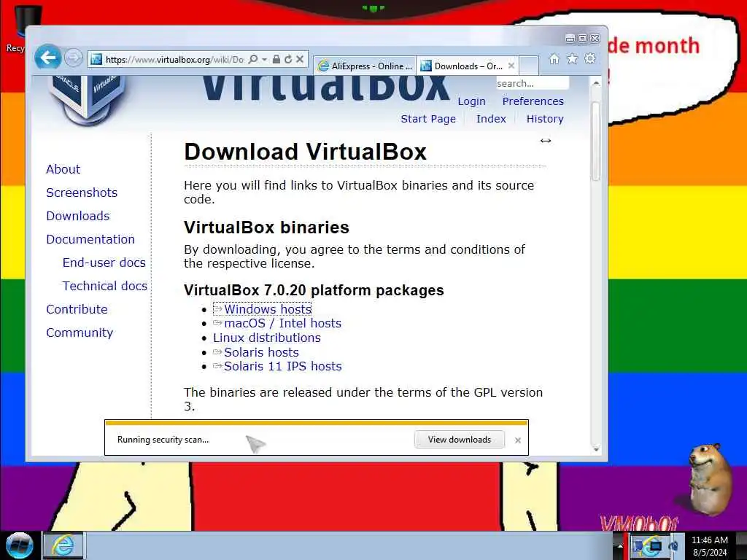Open About in the sidebar
This screenshot has width=747, height=560.
point(63,169)
